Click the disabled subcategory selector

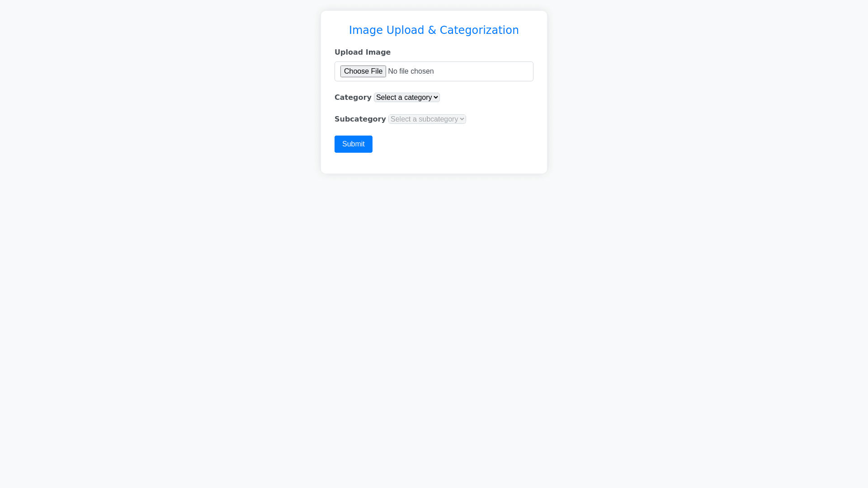[x=427, y=119]
